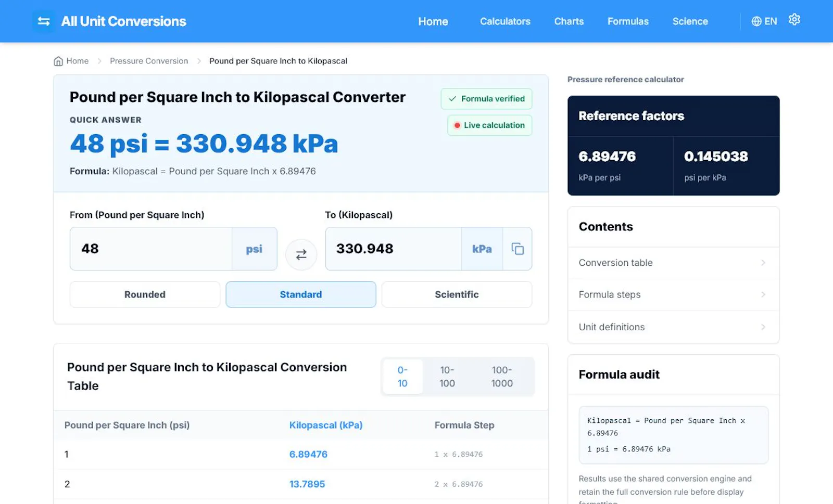
Task: Click the Kilopascal (kPa) column header
Action: [326, 425]
